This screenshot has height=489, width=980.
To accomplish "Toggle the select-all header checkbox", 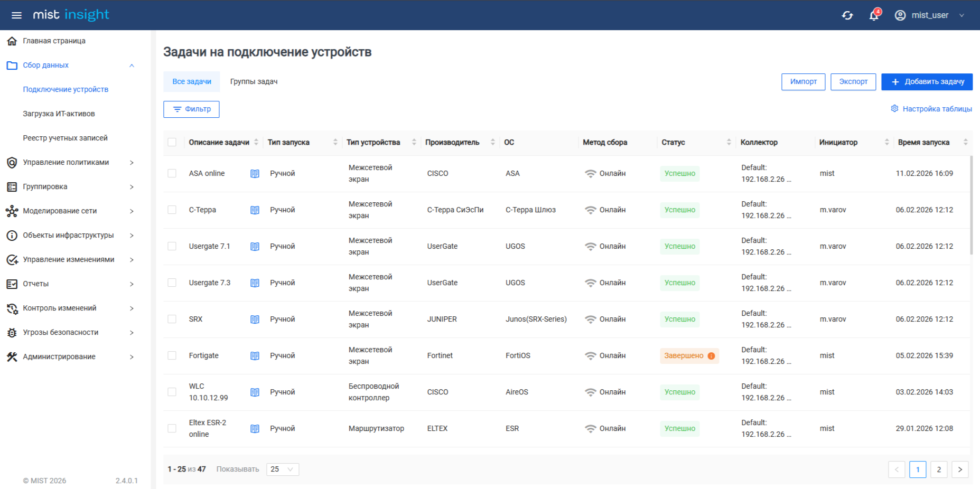I will (172, 142).
